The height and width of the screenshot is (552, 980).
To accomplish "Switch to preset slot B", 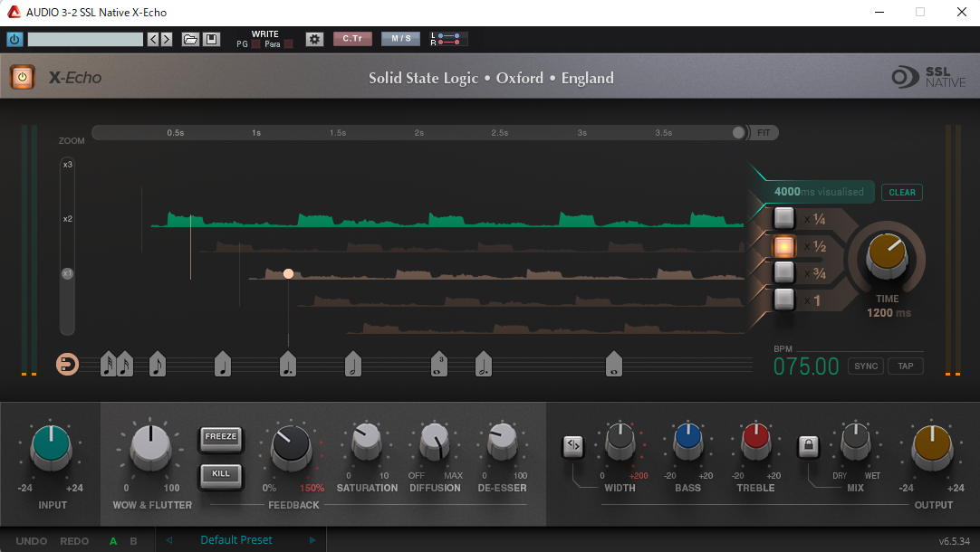I will tap(134, 541).
